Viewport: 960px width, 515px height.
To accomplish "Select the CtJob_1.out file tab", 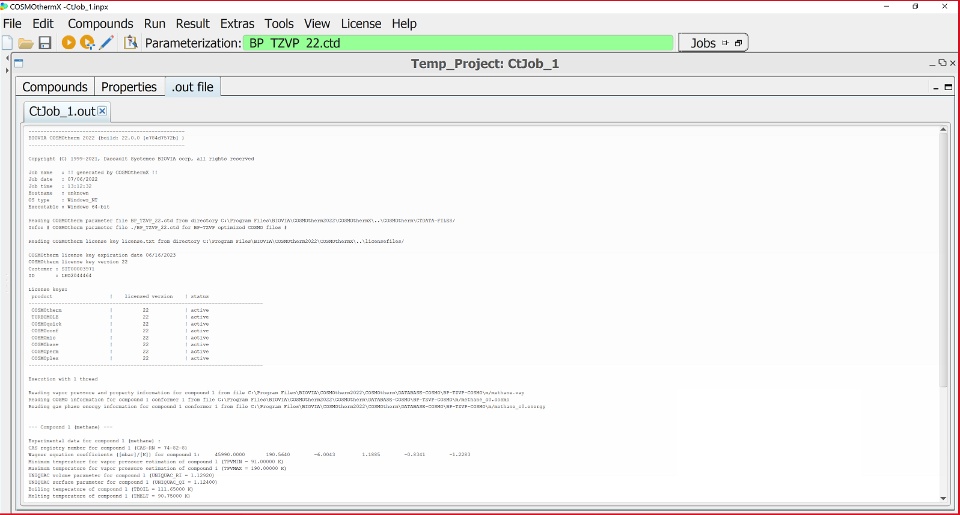I will pyautogui.click(x=66, y=111).
